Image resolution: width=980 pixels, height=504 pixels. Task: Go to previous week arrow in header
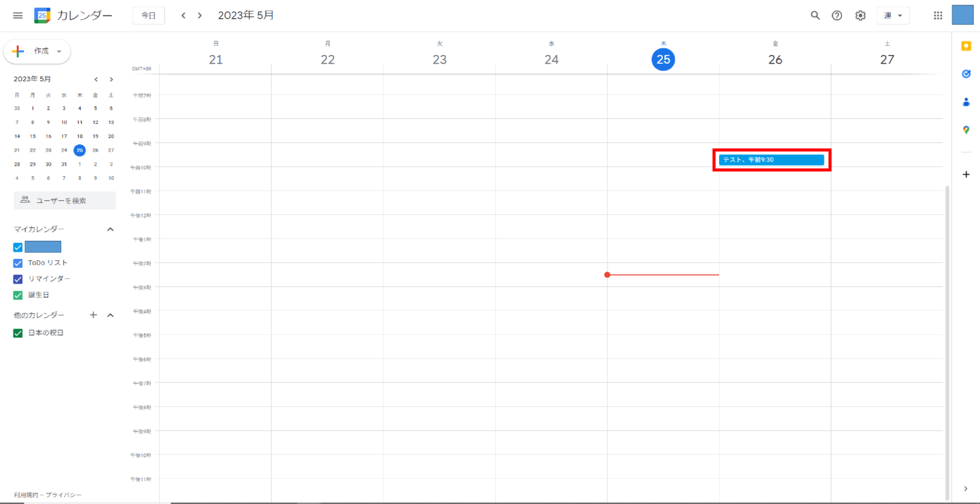[x=183, y=16]
